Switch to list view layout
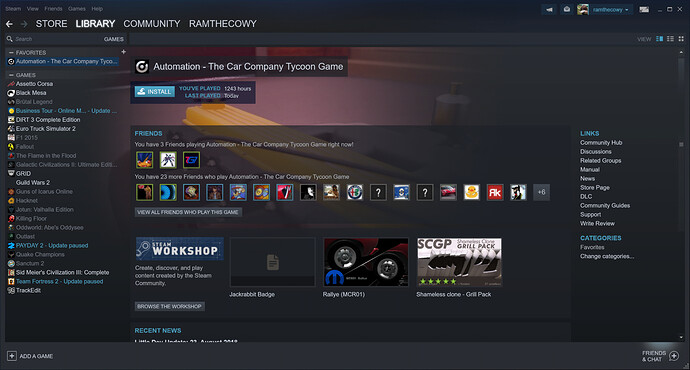The width and height of the screenshot is (690, 370). coord(670,39)
